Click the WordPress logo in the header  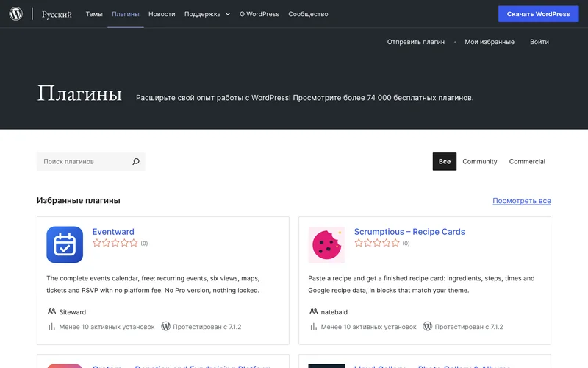point(15,14)
